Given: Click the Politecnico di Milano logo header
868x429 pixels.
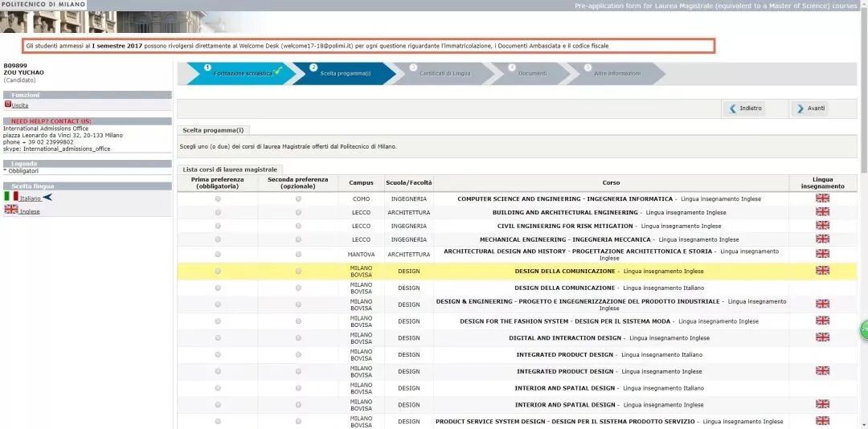Looking at the screenshot, I should coord(43,5).
